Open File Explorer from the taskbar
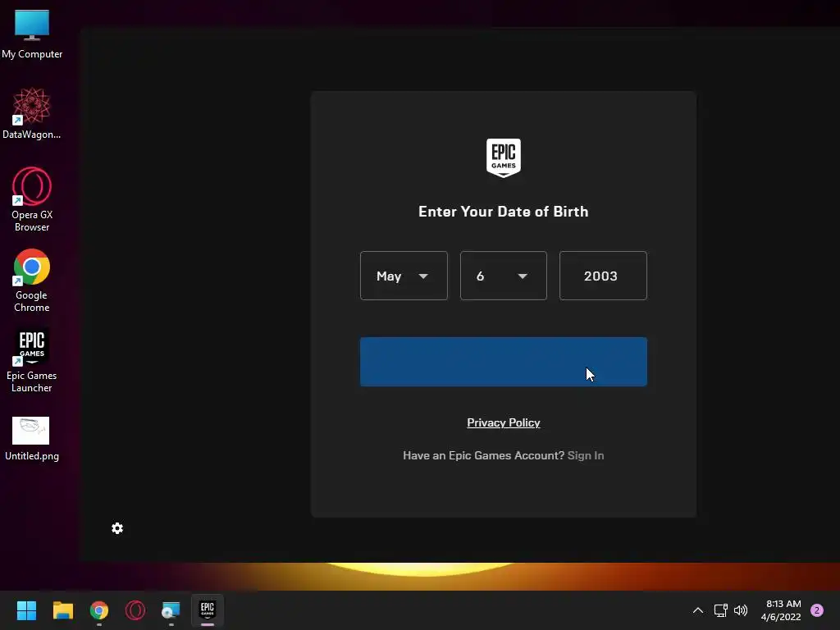Viewport: 840px width, 630px height. click(x=62, y=610)
